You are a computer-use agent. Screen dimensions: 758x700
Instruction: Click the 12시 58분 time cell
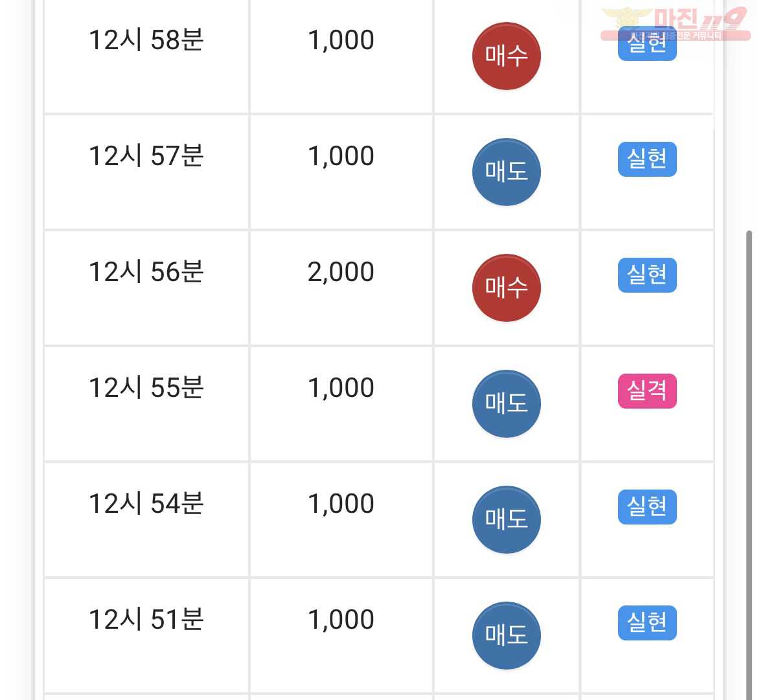[146, 56]
